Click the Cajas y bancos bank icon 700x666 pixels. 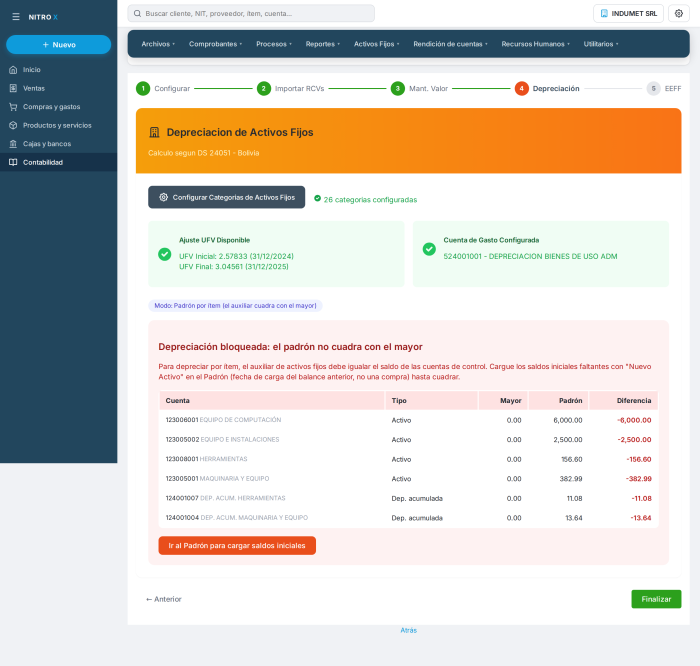[13, 144]
